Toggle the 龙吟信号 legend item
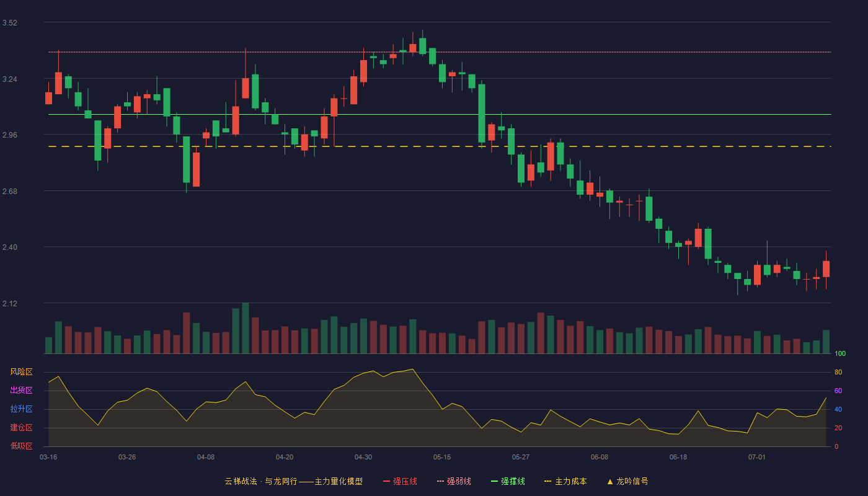868x496 pixels. 627,481
